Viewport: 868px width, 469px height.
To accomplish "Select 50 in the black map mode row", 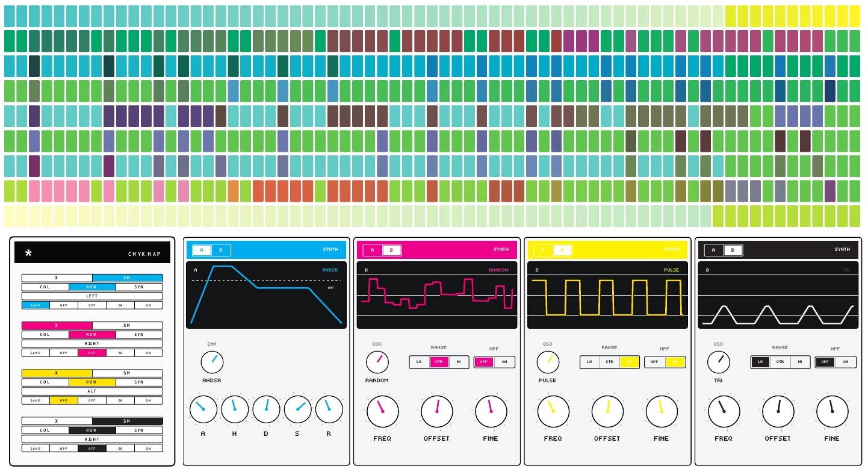I will click(120, 448).
